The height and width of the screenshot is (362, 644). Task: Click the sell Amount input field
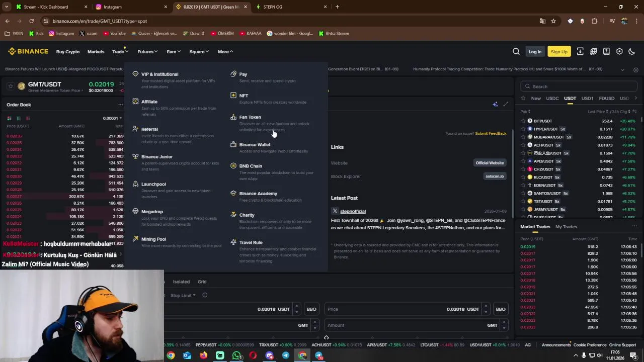coord(416,325)
